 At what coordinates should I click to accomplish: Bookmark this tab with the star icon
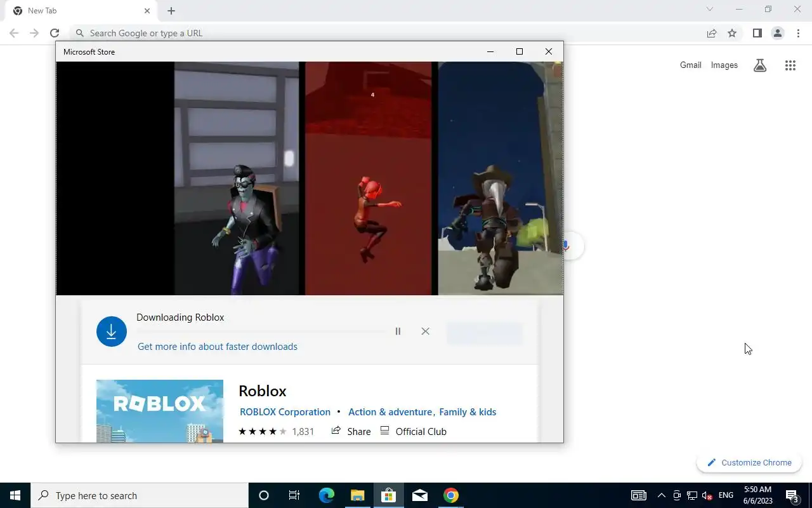(x=732, y=33)
